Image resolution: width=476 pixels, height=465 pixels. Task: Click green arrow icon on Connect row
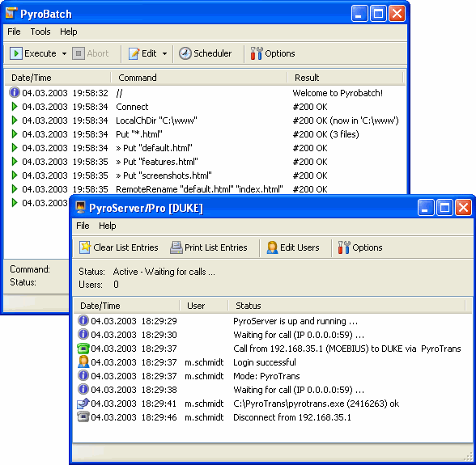tap(15, 107)
